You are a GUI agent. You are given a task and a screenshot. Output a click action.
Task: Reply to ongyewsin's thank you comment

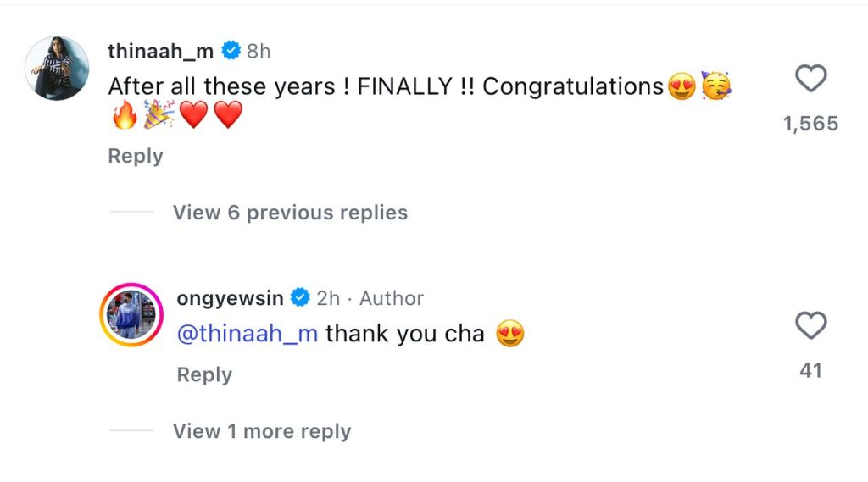[x=203, y=374]
